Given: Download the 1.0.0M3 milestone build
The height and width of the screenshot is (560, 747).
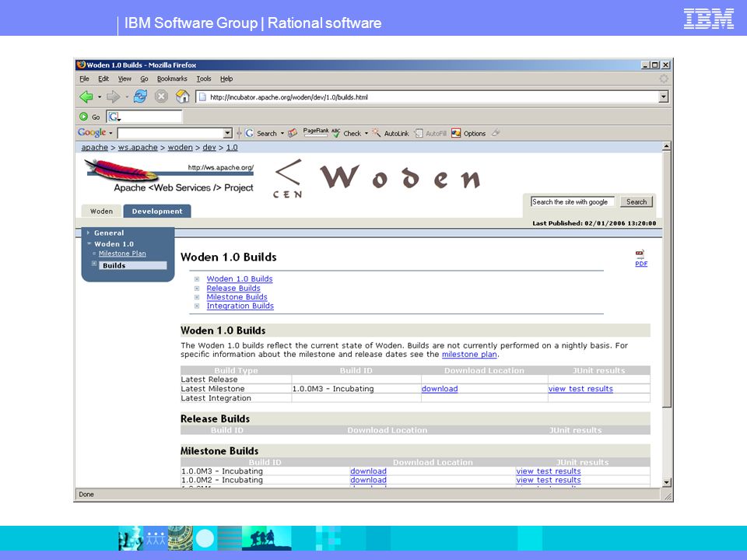Looking at the screenshot, I should coord(368,471).
